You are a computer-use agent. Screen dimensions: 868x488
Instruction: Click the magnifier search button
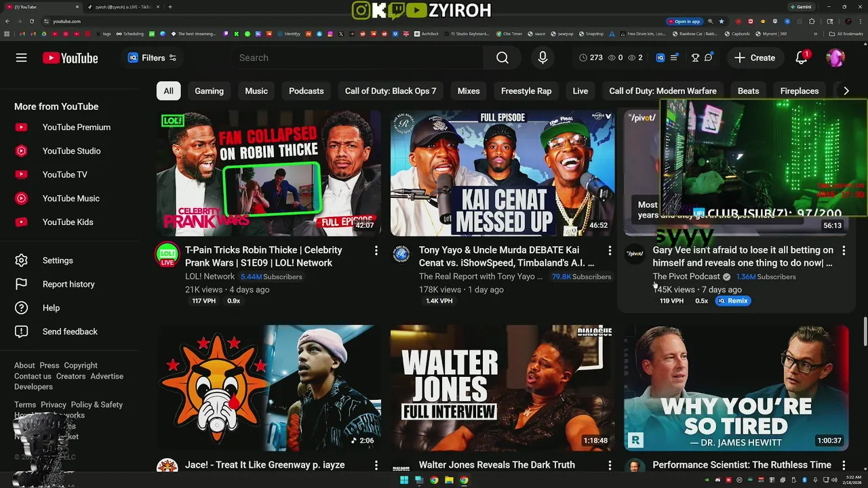tap(502, 58)
